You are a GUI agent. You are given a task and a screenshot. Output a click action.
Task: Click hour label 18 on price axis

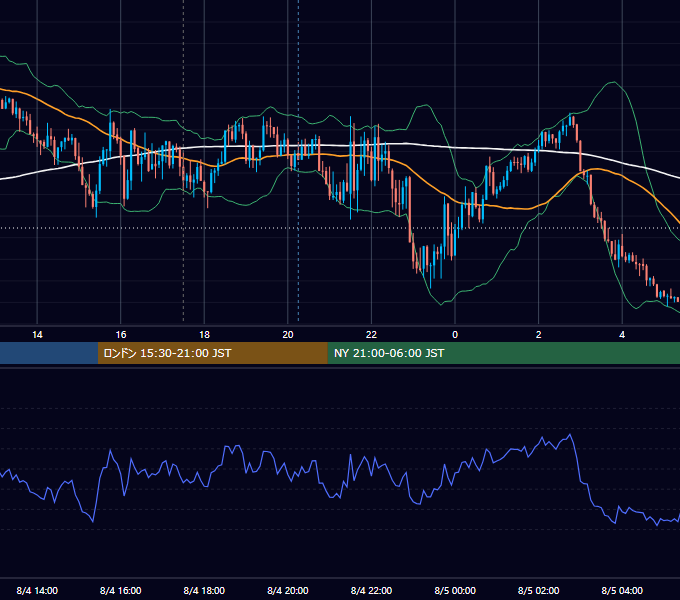204,335
